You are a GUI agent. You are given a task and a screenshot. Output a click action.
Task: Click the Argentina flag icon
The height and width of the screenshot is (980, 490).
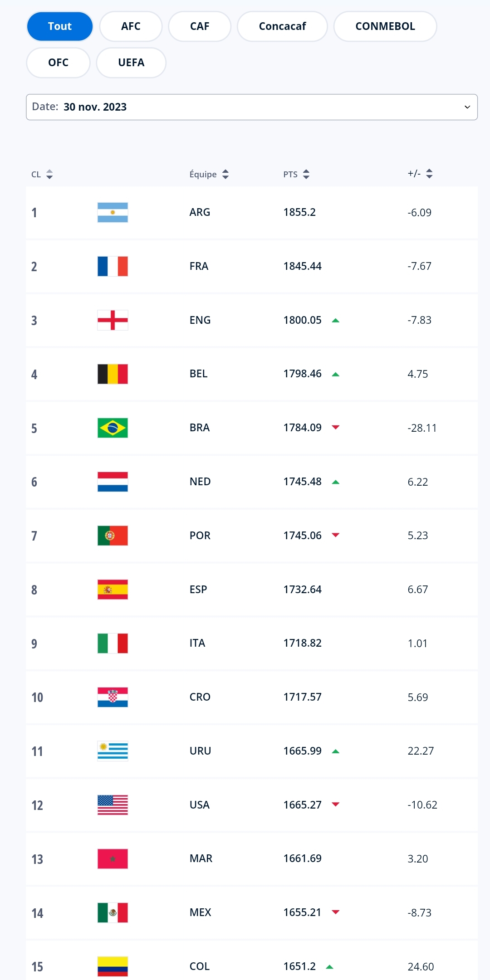point(113,212)
